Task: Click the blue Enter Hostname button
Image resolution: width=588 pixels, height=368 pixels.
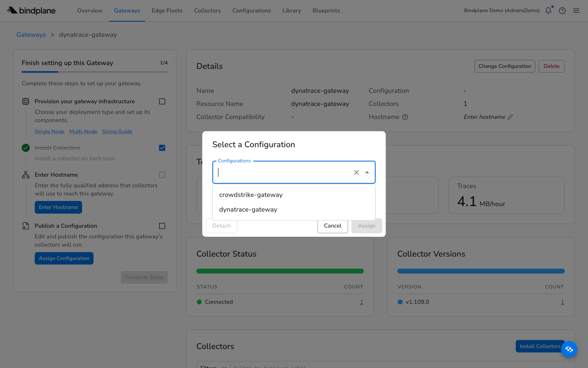Action: 58,207
